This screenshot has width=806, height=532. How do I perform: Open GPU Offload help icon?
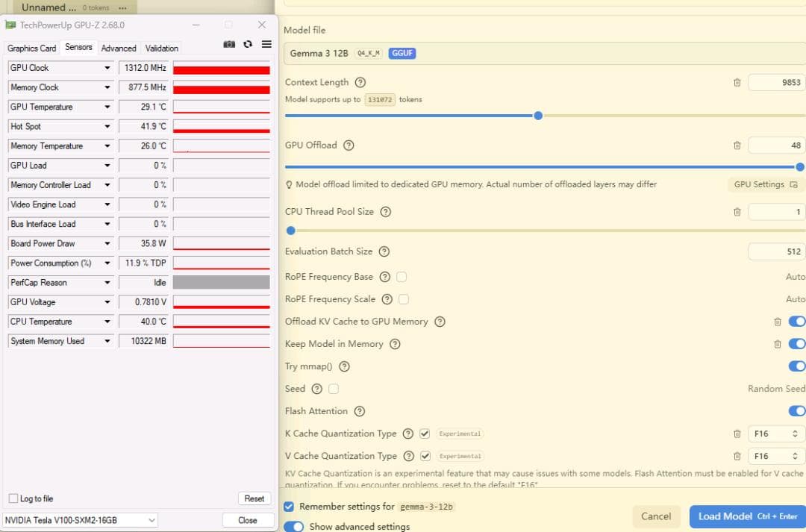coord(349,145)
